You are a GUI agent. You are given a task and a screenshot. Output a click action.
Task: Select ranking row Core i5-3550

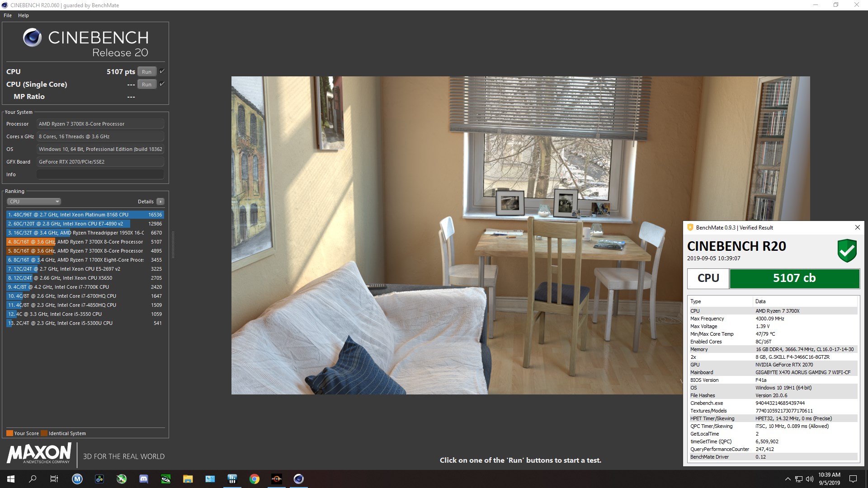click(85, 314)
